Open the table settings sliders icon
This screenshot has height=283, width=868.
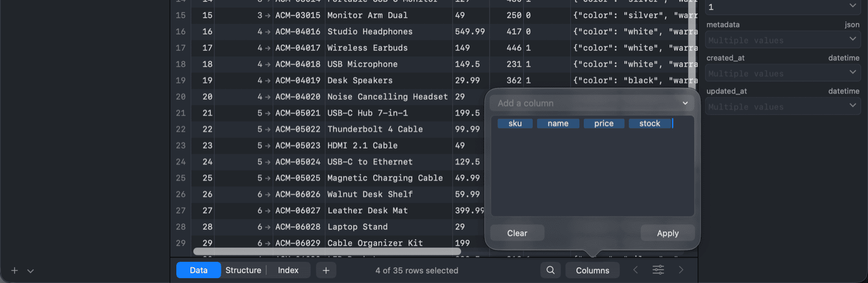click(658, 270)
